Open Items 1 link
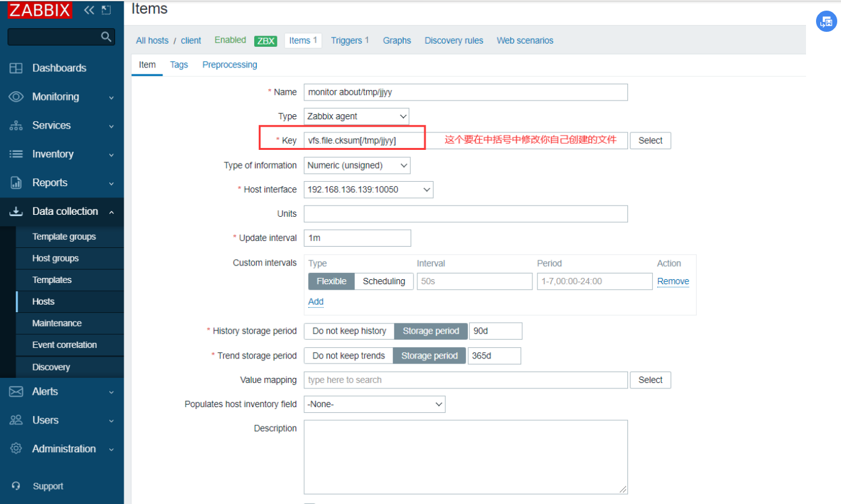The image size is (841, 504). click(x=303, y=41)
